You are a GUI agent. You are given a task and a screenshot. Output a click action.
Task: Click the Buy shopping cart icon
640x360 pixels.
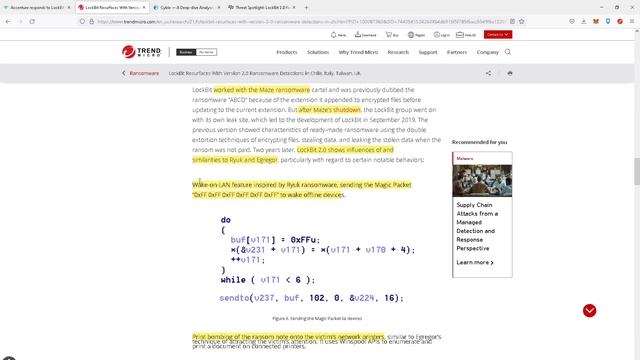[x=389, y=35]
